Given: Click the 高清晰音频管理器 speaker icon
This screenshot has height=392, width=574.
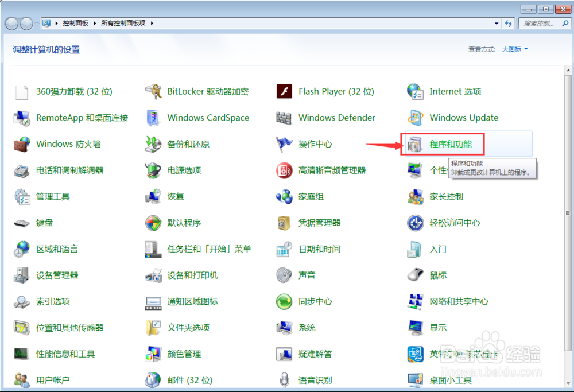Looking at the screenshot, I should pos(284,170).
